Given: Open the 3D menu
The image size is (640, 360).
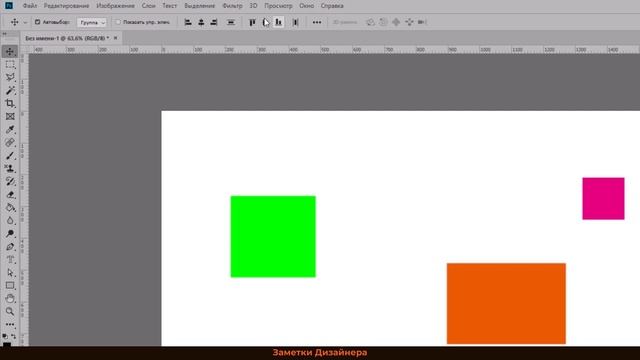Looking at the screenshot, I should (253, 6).
